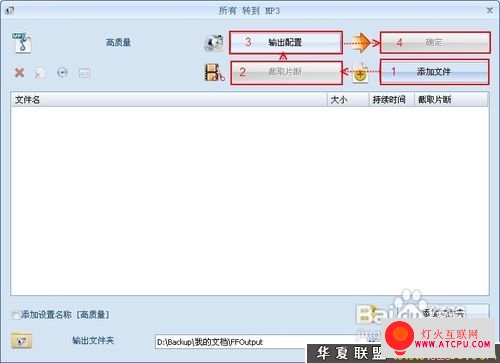Click the 截取片断 clip button
This screenshot has width=500, height=363.
tap(286, 72)
